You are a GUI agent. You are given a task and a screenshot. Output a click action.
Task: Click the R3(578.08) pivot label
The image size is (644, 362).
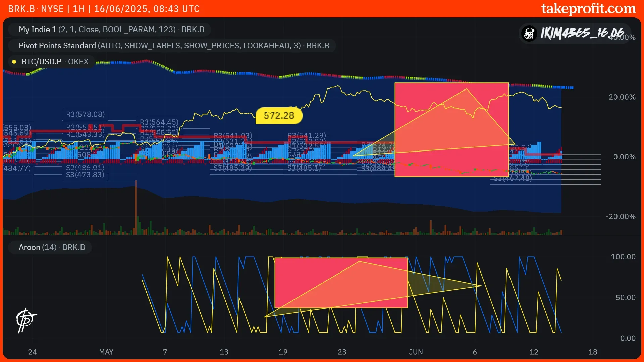[x=85, y=114]
